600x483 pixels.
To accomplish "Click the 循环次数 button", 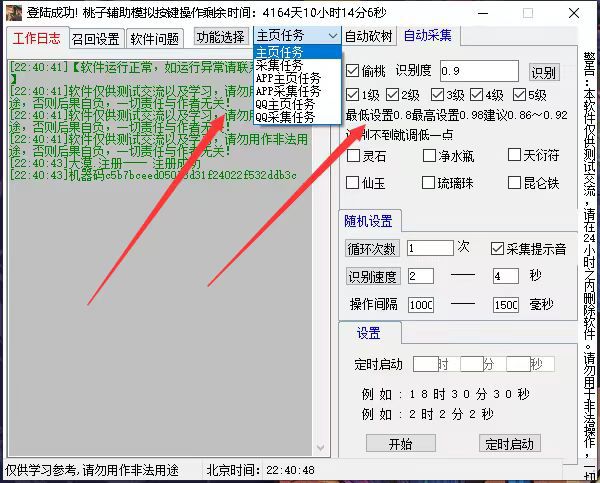I will tap(372, 249).
